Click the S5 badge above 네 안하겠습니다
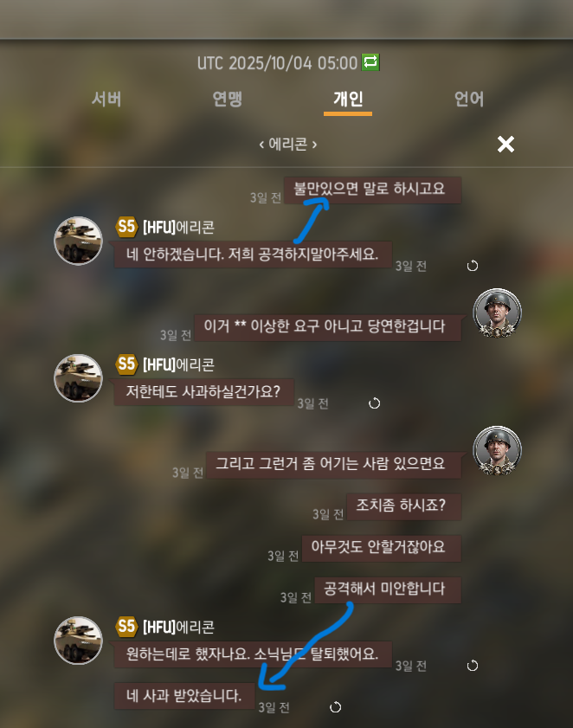Image resolution: width=573 pixels, height=728 pixels. pos(126,227)
